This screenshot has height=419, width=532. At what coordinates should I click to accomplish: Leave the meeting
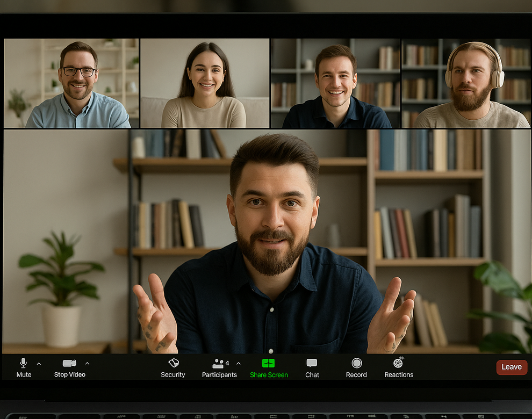click(512, 367)
